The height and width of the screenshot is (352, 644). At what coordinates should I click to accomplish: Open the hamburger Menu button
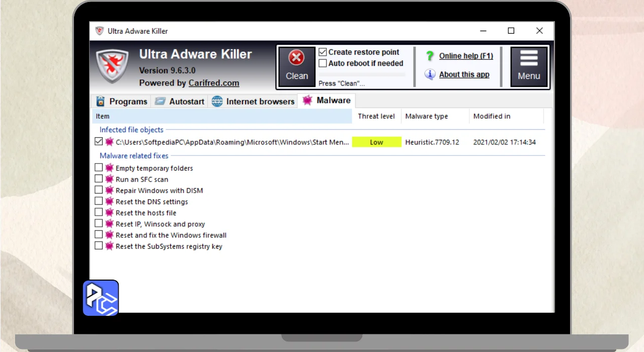click(529, 67)
